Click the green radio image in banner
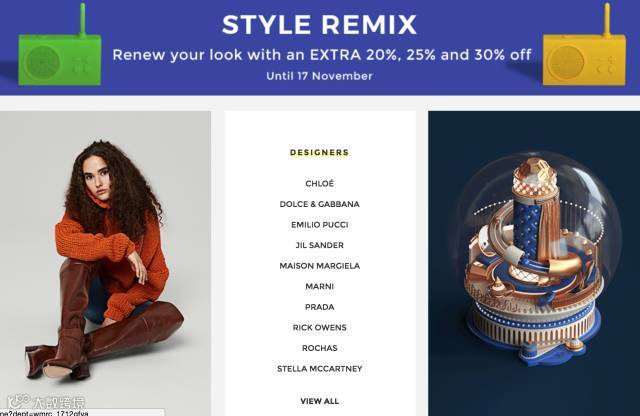Screen dimensions: 640x416 60,45
